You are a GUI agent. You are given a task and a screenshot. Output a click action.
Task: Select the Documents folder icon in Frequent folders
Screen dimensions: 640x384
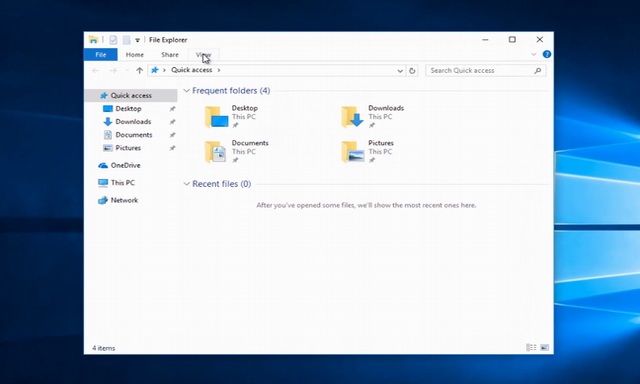pos(215,151)
